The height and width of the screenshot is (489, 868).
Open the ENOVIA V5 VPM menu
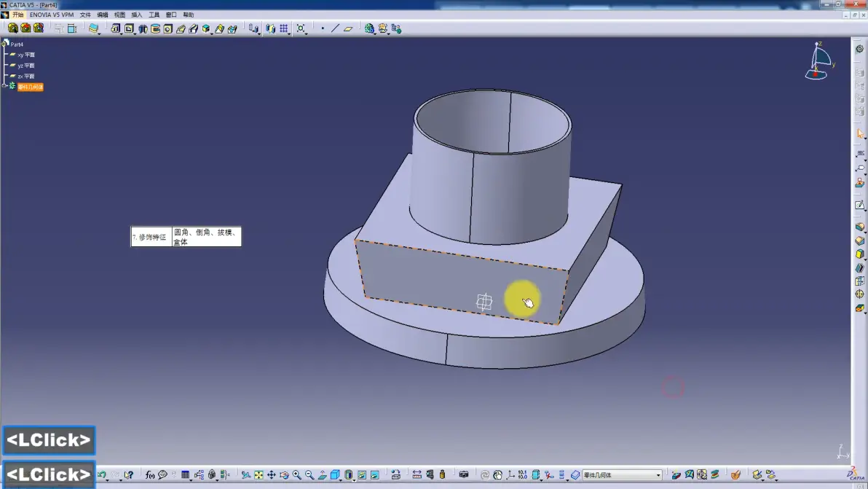click(x=52, y=15)
